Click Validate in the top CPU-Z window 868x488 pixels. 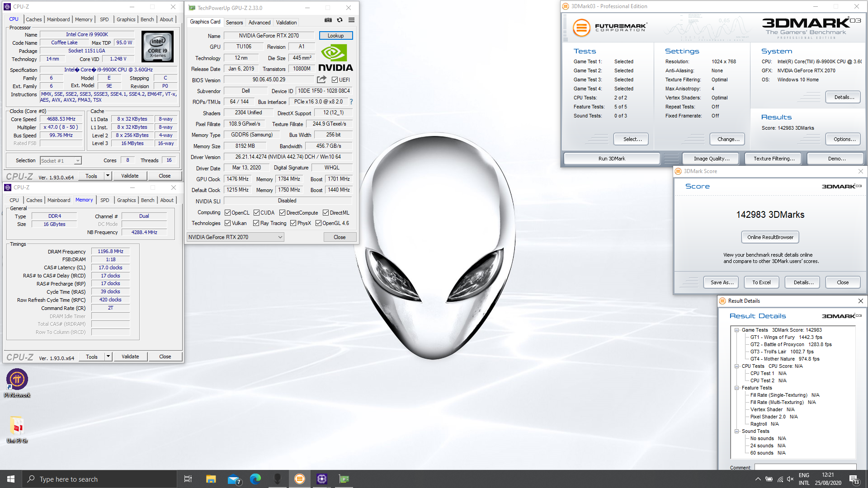(130, 176)
